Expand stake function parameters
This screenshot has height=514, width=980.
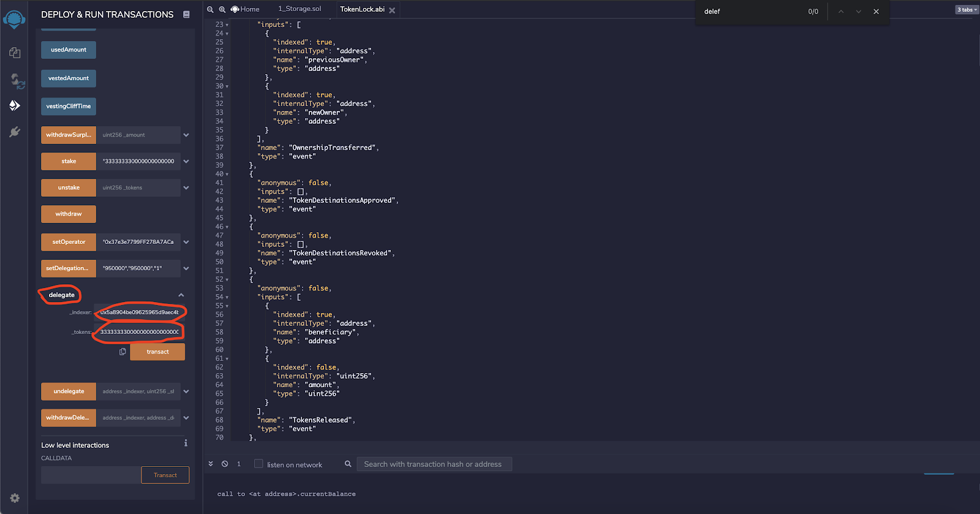(186, 161)
